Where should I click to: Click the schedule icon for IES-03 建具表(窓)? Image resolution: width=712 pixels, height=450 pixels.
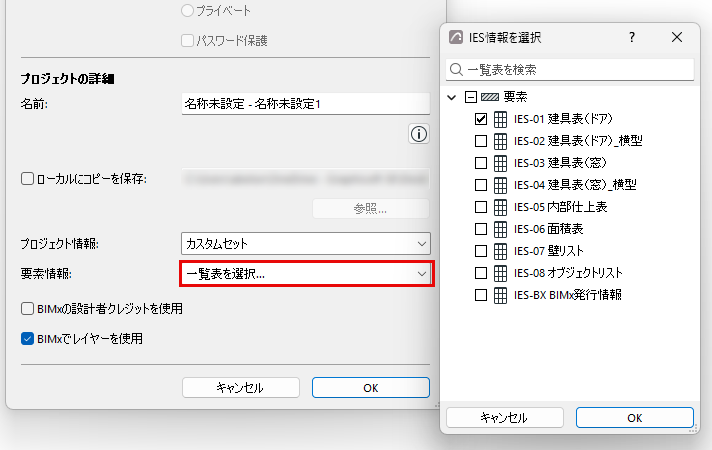pyautogui.click(x=500, y=163)
